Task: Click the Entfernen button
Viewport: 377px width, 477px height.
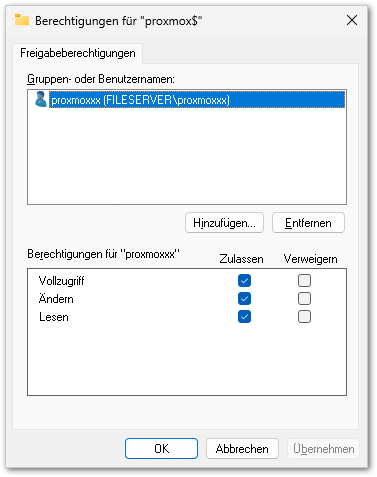Action: coord(308,223)
